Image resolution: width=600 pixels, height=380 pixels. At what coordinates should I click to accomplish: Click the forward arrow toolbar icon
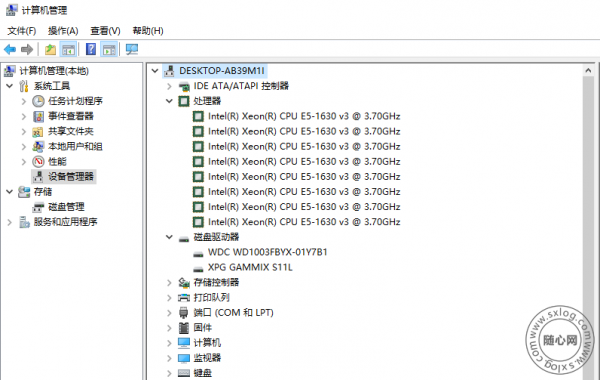click(x=27, y=49)
